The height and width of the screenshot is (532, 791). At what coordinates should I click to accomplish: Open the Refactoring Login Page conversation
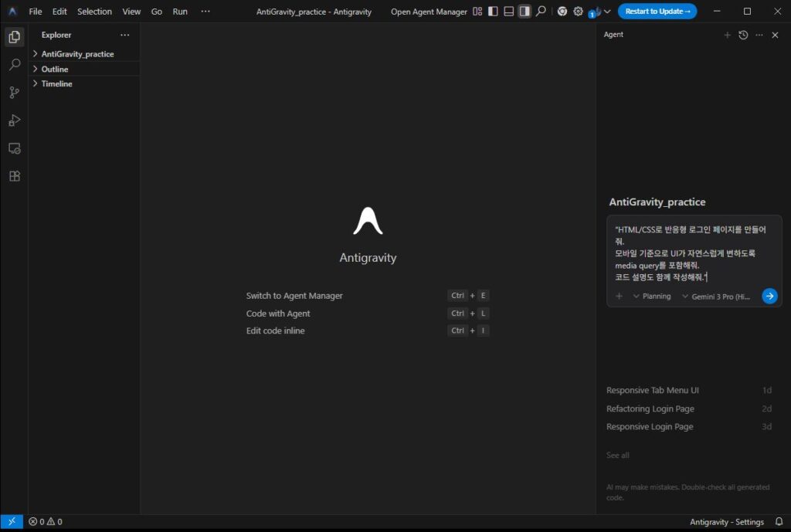(x=650, y=408)
